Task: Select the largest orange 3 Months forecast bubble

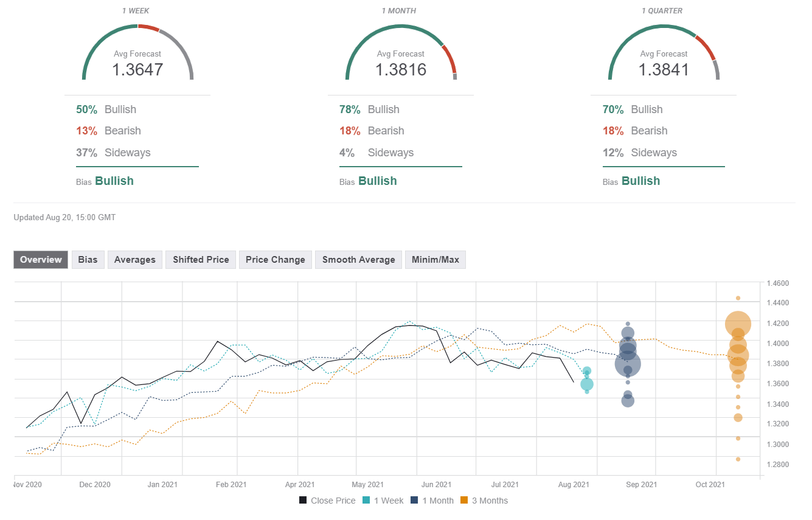Action: coord(738,324)
